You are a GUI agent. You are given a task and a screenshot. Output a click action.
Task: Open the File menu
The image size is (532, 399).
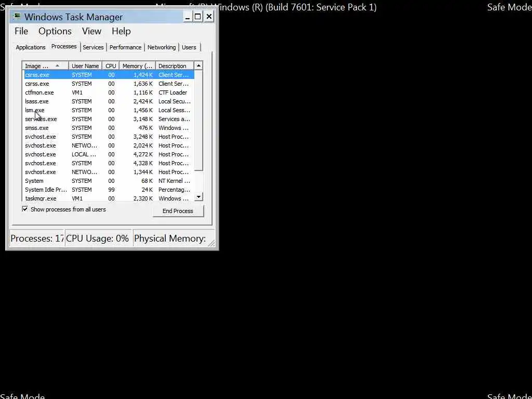tap(21, 31)
